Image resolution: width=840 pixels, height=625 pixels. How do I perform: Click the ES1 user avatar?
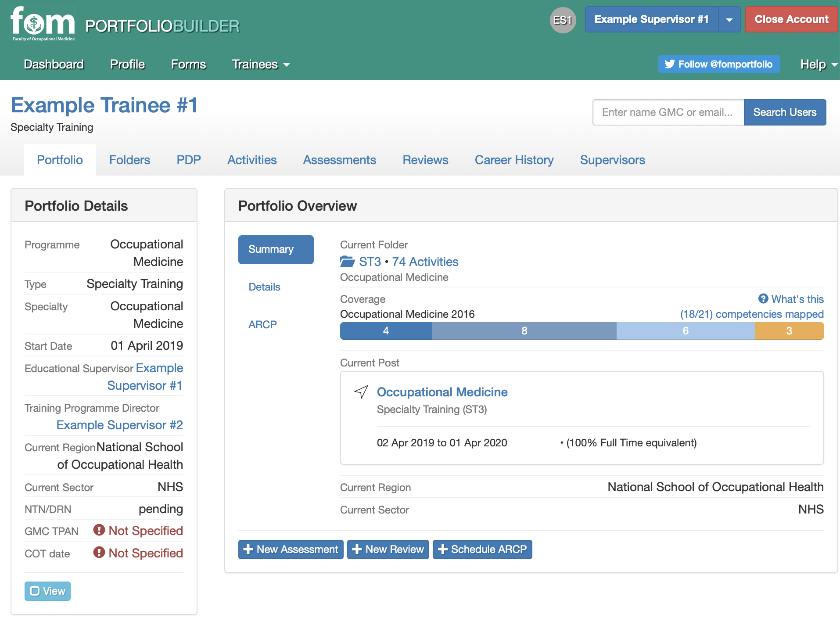click(x=563, y=20)
